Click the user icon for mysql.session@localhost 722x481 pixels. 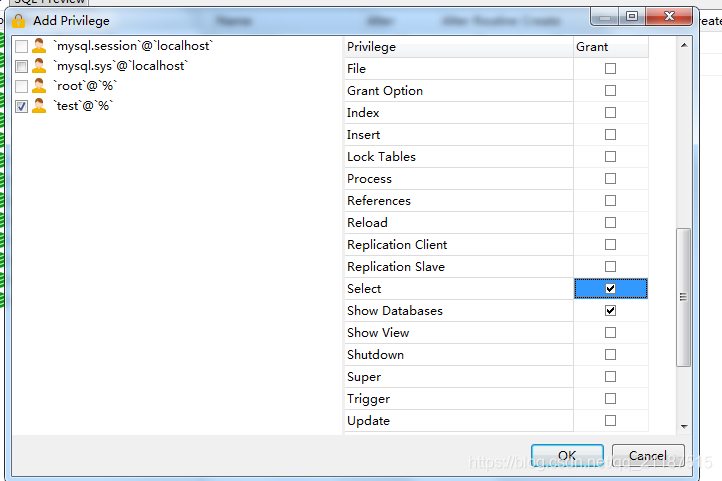click(39, 46)
